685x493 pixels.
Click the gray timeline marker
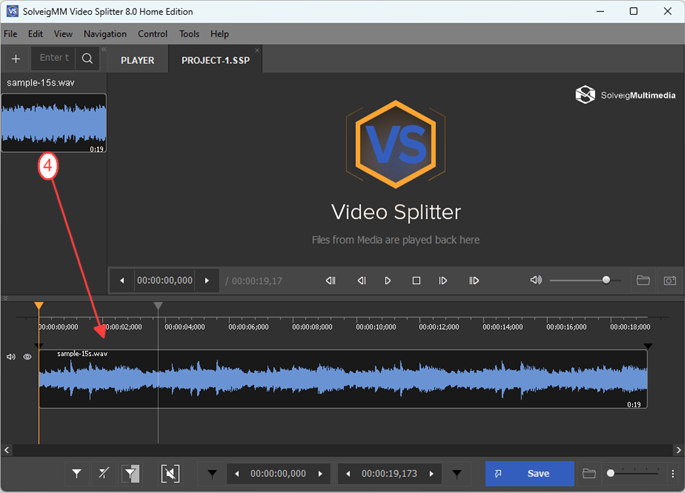(x=158, y=305)
